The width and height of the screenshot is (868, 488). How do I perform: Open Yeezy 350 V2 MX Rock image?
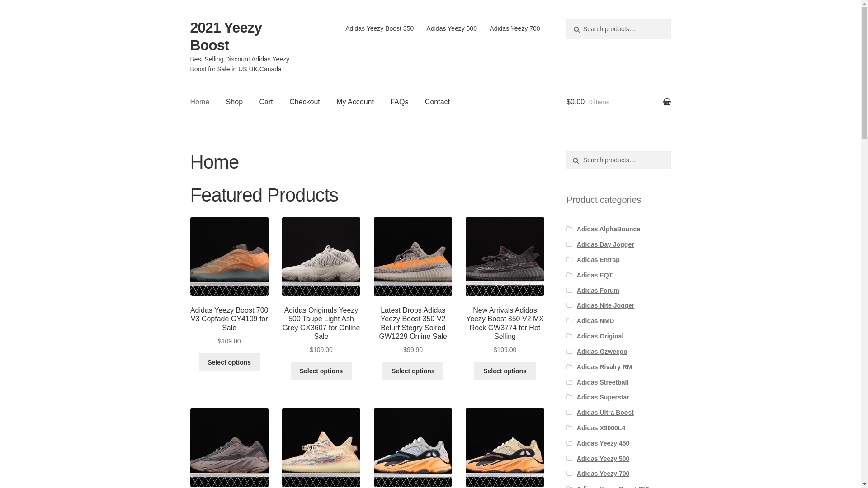pos(505,256)
